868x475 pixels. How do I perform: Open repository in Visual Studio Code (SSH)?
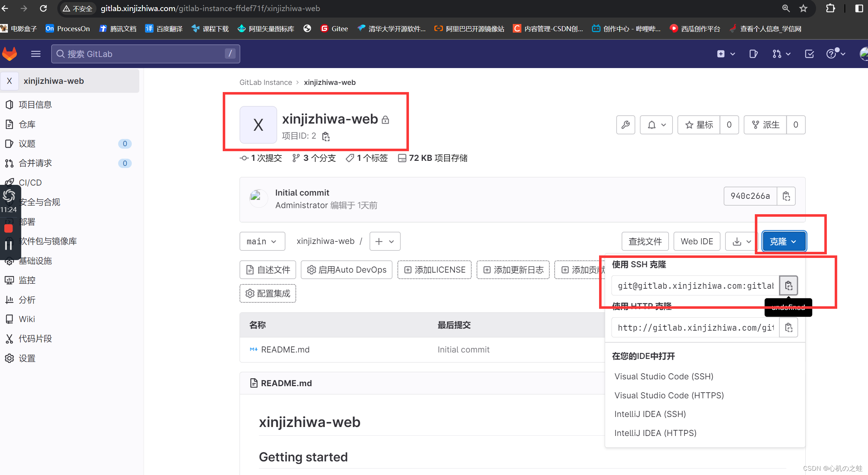[664, 376]
